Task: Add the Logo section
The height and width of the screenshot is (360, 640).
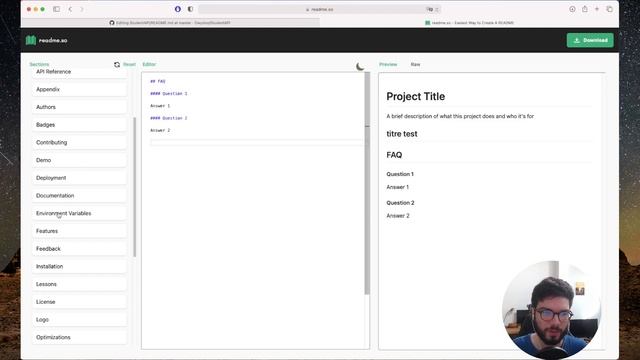Action: (80, 320)
